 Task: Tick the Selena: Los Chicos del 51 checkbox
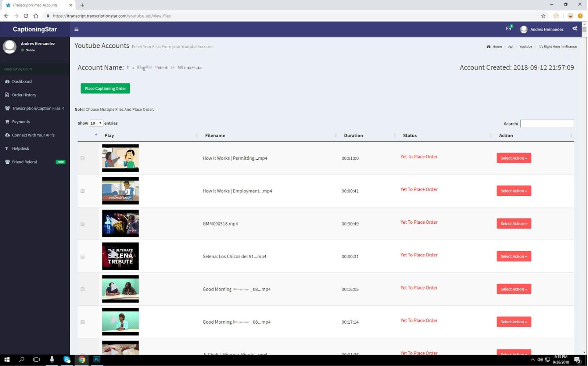point(83,257)
